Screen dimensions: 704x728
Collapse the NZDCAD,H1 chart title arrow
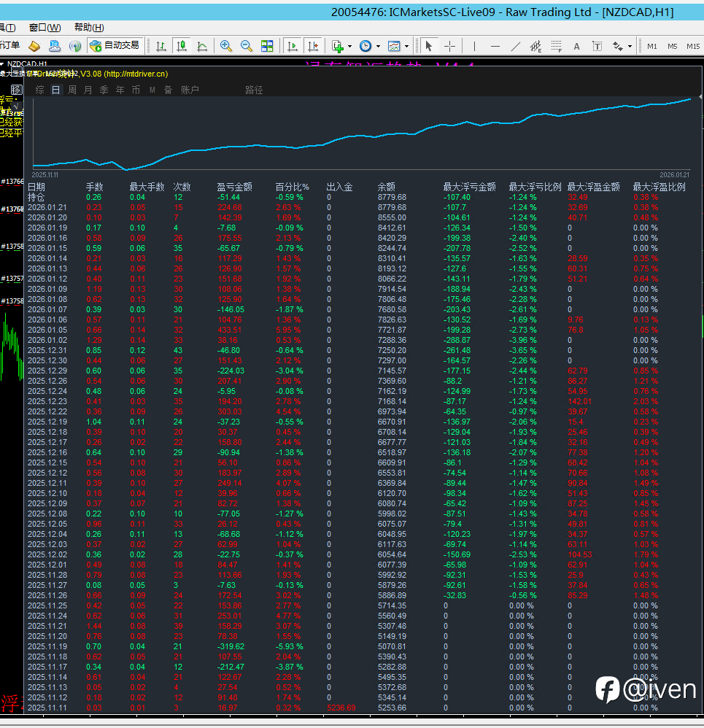pyautogui.click(x=2, y=64)
